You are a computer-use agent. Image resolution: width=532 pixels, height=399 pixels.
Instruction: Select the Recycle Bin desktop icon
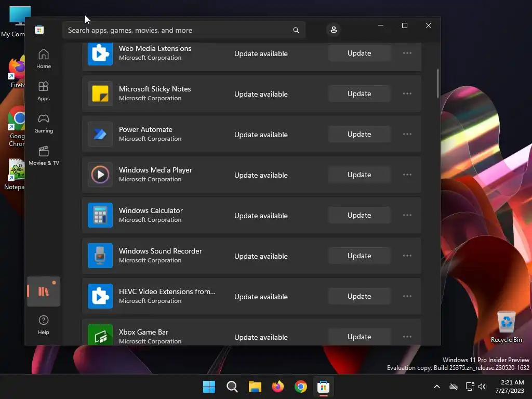(x=506, y=327)
